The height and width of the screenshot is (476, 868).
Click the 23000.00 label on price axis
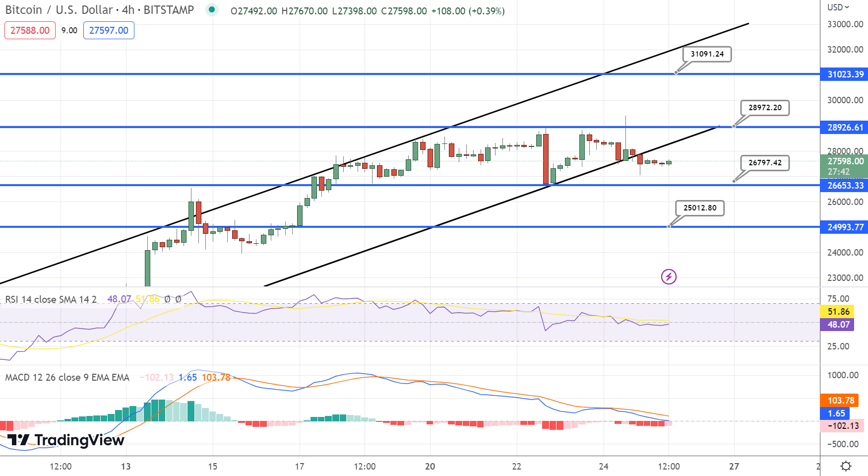845,278
